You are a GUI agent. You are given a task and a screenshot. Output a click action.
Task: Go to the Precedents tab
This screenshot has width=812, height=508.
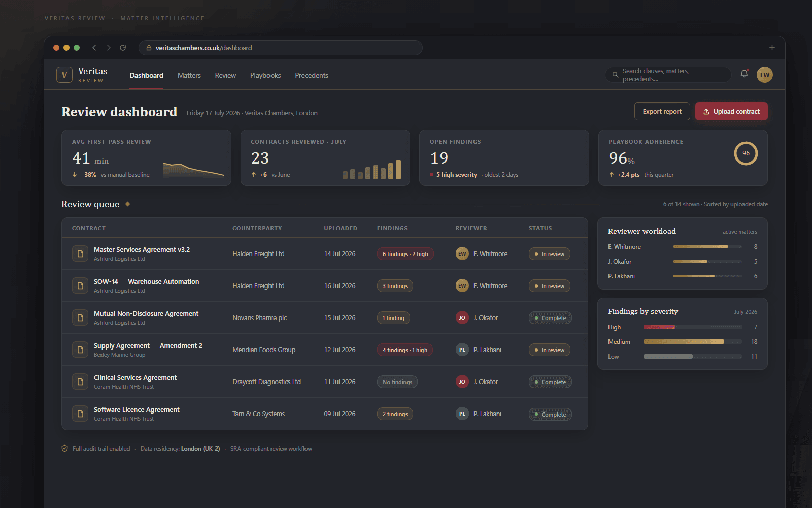pyautogui.click(x=312, y=75)
